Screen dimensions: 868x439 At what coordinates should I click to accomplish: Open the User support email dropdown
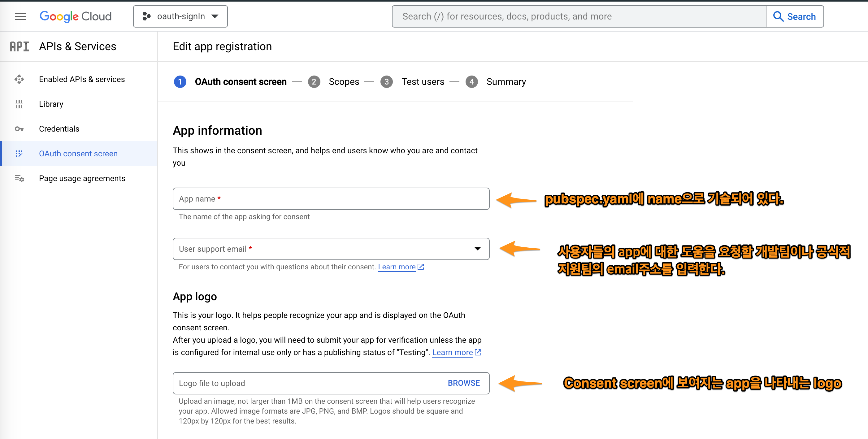[478, 249]
